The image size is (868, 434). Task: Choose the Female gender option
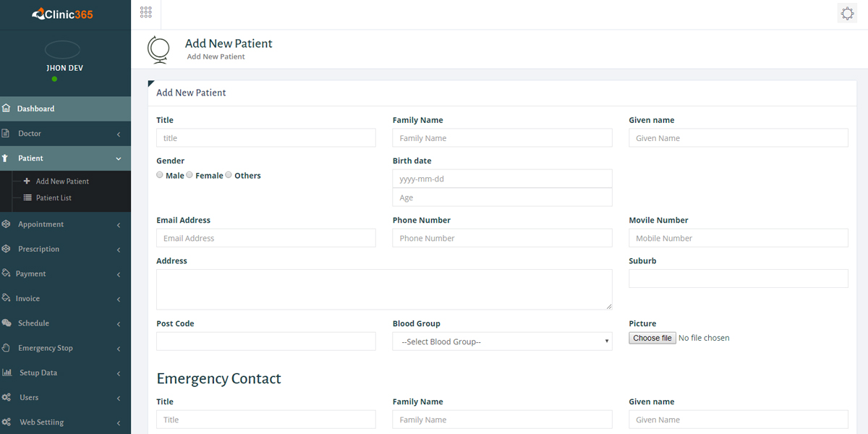click(x=189, y=174)
